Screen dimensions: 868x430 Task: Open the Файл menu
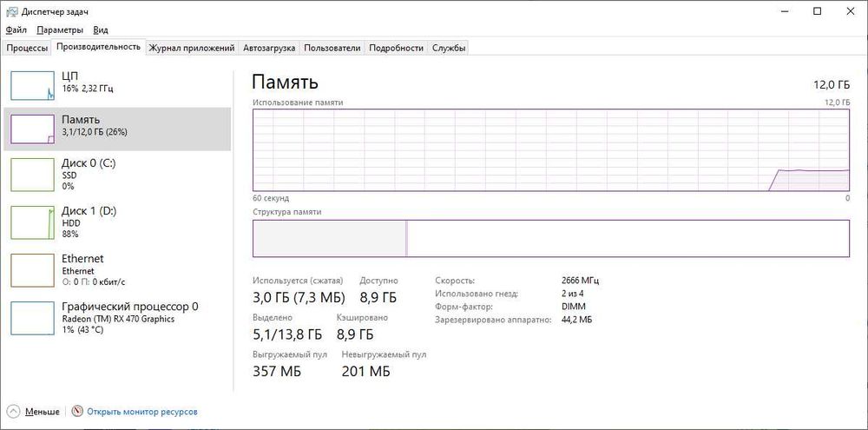[16, 30]
